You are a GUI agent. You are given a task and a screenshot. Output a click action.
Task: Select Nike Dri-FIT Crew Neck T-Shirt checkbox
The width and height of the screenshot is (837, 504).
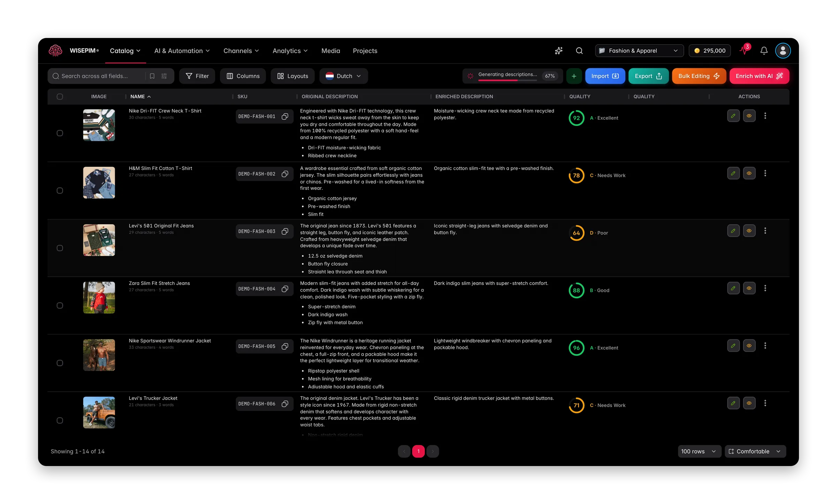[x=60, y=133]
